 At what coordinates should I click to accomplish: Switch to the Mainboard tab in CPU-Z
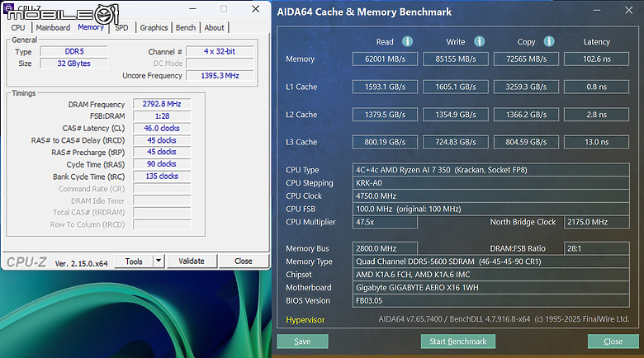(x=53, y=27)
